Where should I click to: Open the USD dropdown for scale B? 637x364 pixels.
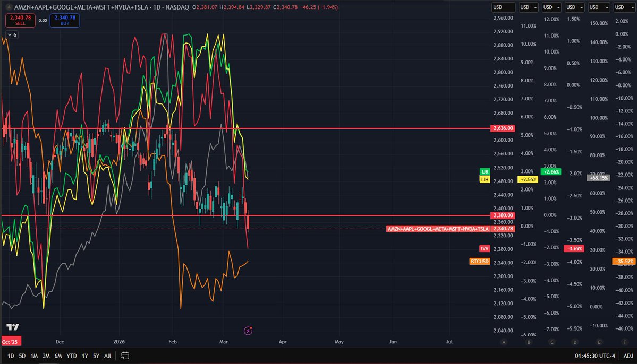coord(529,7)
